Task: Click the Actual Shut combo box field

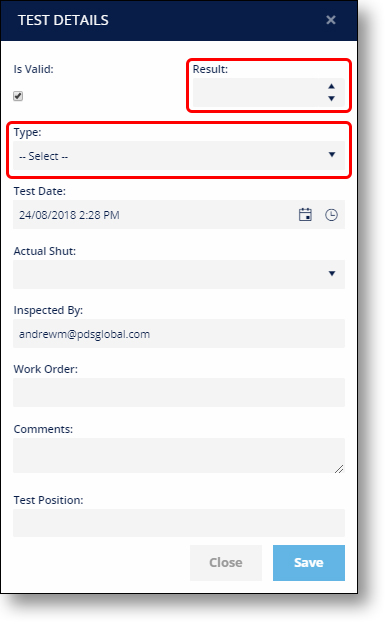Action: tap(179, 274)
